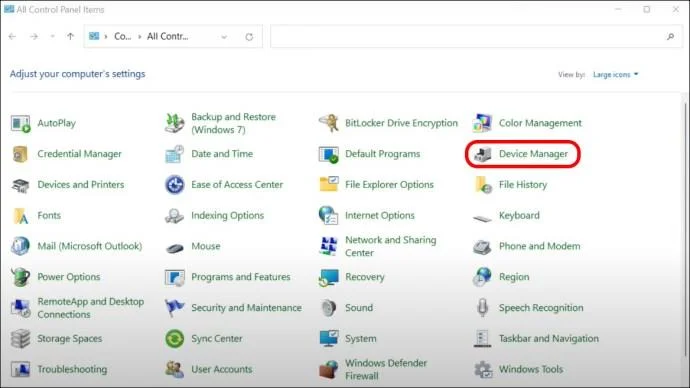
Task: Expand the address bar history dropdown
Action: [x=224, y=37]
